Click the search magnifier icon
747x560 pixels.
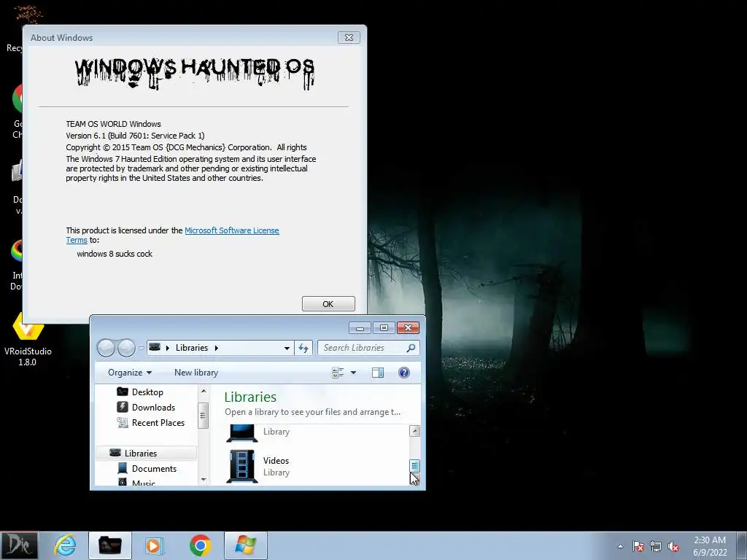[x=411, y=348]
